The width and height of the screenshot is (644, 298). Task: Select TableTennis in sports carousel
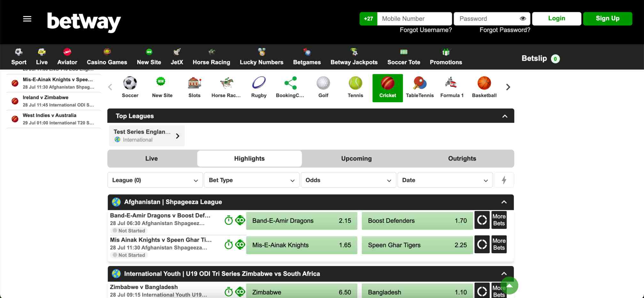[420, 88]
